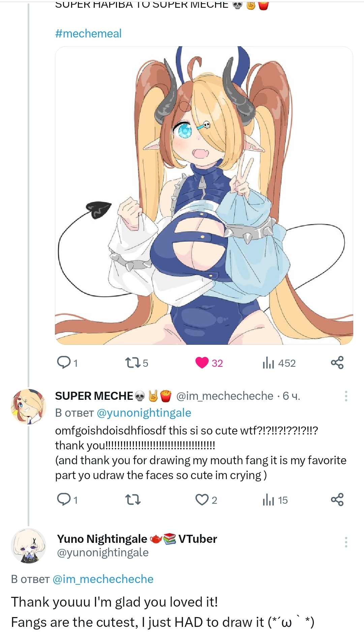This screenshot has width=364, height=638.
Task: Open more options for Yuno Nightingale's reply
Action: (346, 542)
